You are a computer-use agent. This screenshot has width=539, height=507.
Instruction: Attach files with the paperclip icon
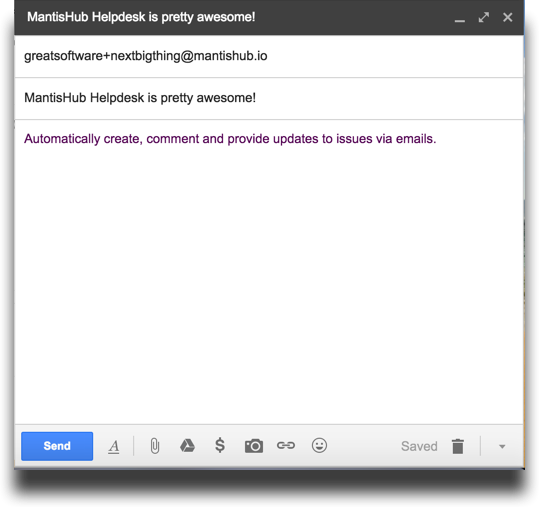pyautogui.click(x=155, y=446)
